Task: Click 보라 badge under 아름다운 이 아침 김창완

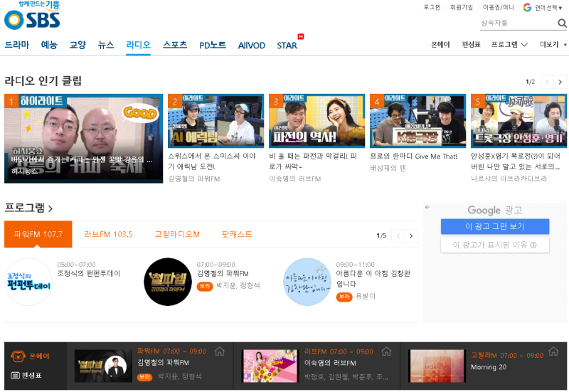Action: pyautogui.click(x=344, y=297)
